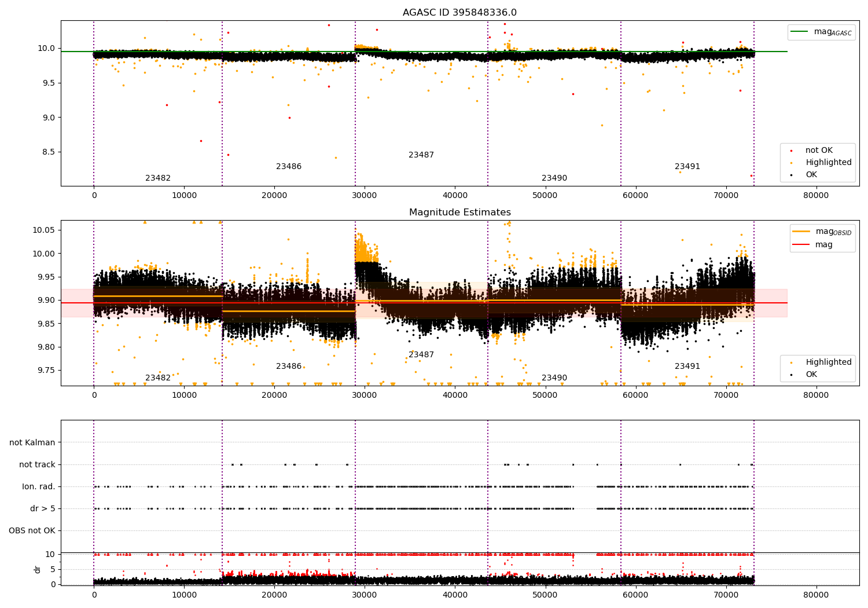Click OBSID label 23482 in top plot
The height and width of the screenshot is (608, 868).
(158, 178)
